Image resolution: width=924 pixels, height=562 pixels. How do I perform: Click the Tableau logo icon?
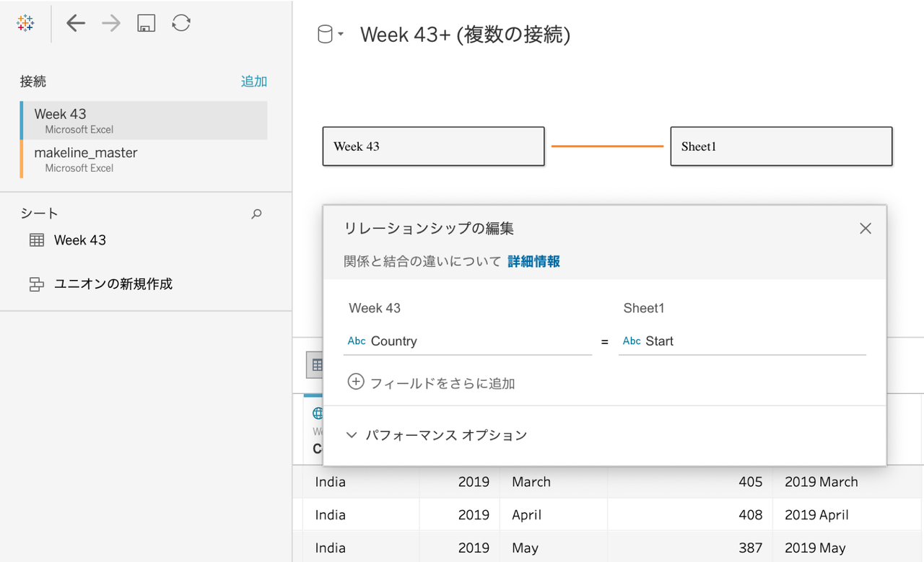(x=25, y=23)
